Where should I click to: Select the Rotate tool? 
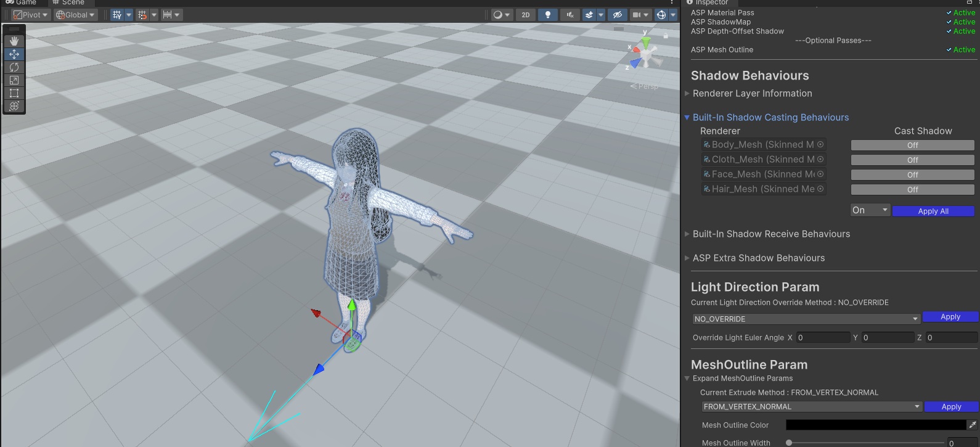14,67
